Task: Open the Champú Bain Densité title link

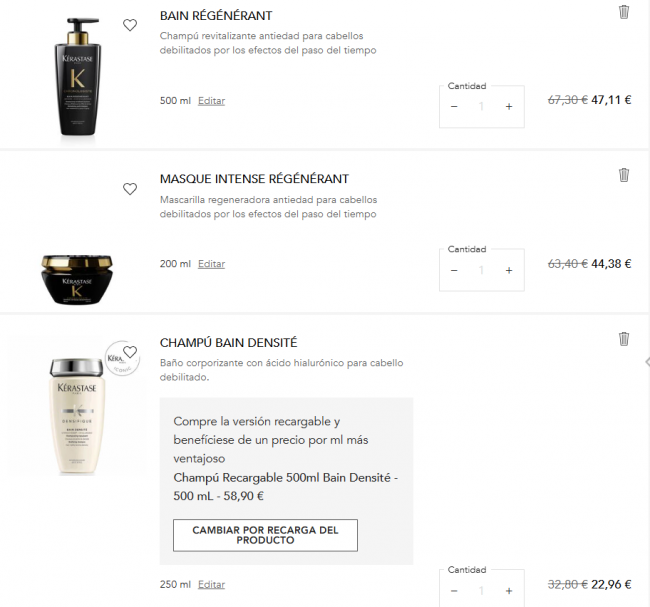Action: tap(228, 343)
